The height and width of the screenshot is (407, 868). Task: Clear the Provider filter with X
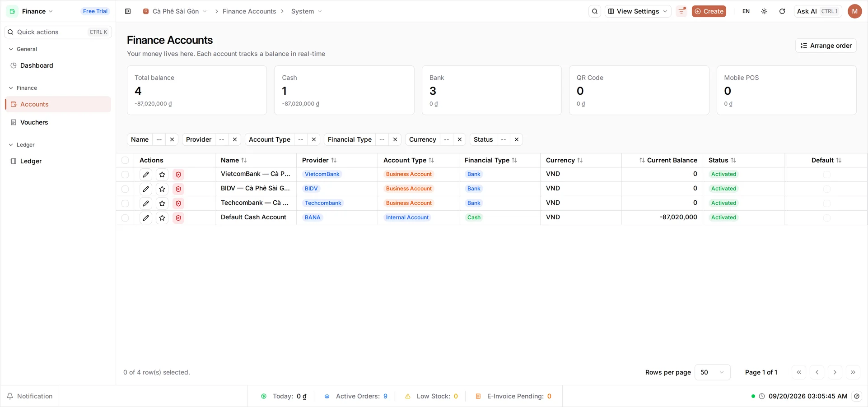[x=235, y=139]
